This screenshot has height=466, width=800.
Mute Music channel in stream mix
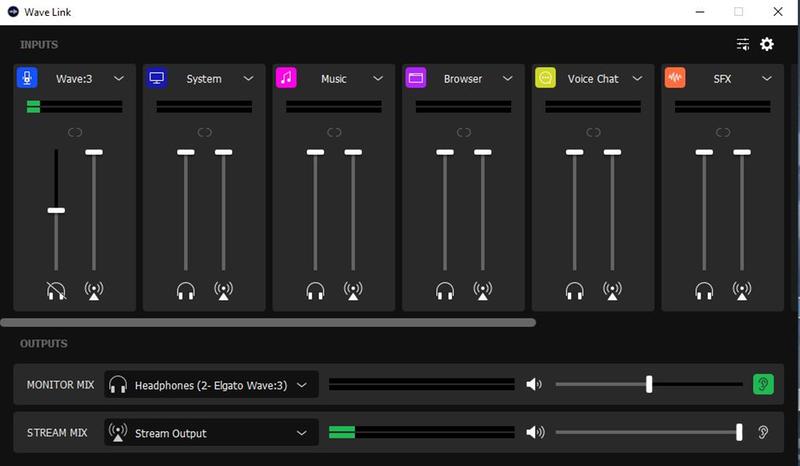[353, 291]
